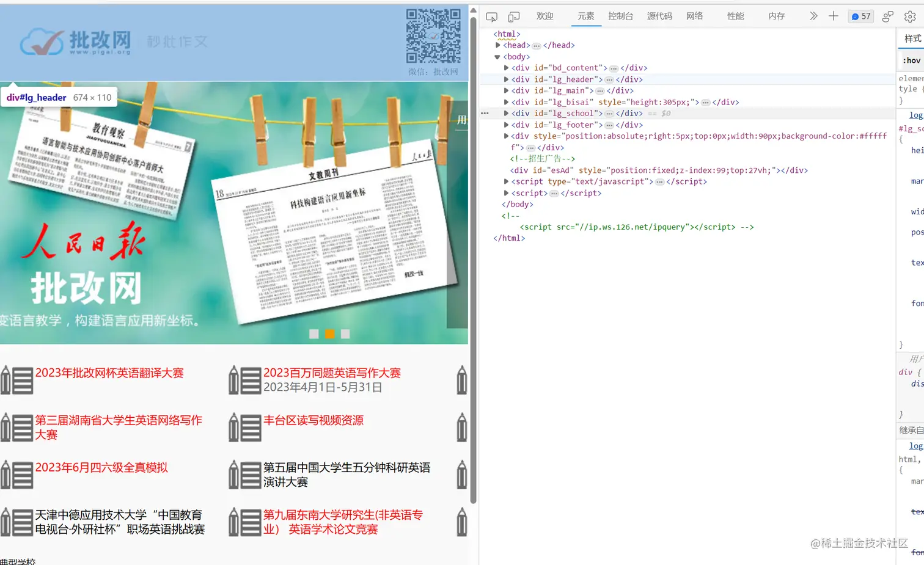Switch to the 欢迎 tab
Image resolution: width=924 pixels, height=565 pixels.
coord(545,16)
